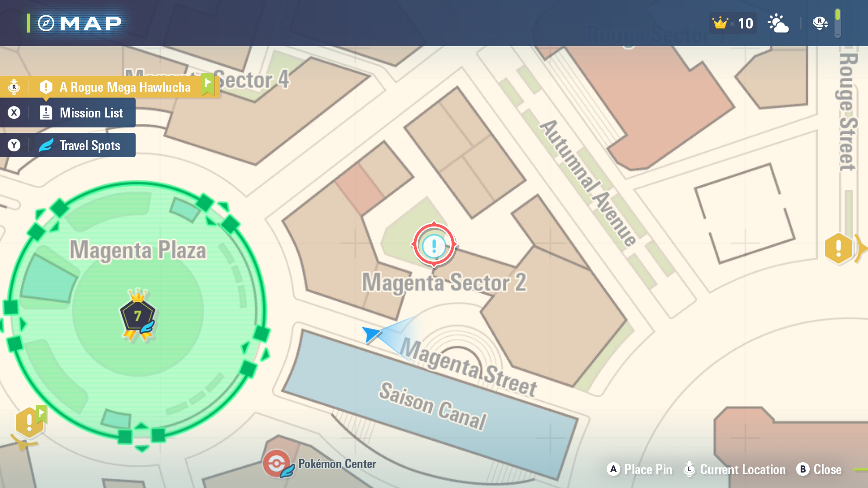Screen dimensions: 868x488
Task: Expand the A Rogue Mega Hawlucha mission banner
Action: coord(110,86)
